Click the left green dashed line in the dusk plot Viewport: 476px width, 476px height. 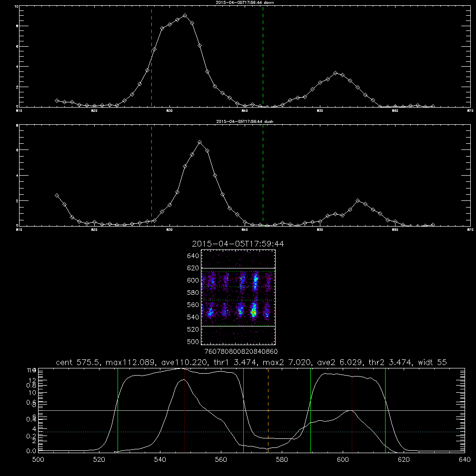[151, 176]
